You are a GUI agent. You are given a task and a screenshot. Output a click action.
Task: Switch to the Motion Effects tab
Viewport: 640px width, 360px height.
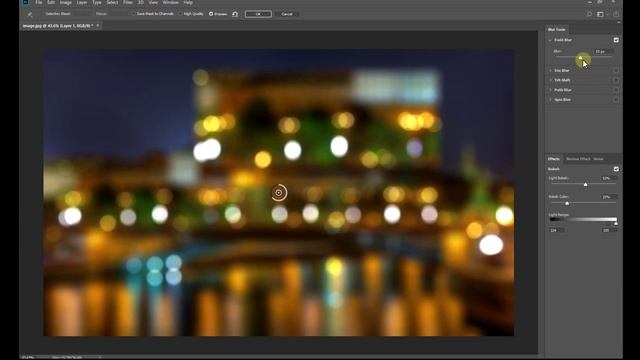[x=578, y=159]
